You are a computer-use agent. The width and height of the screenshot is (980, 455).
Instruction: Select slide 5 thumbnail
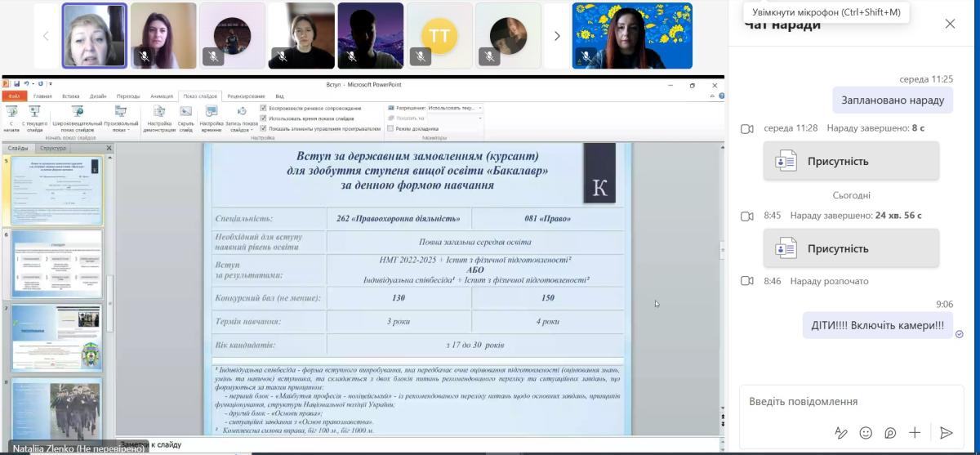tap(56, 190)
